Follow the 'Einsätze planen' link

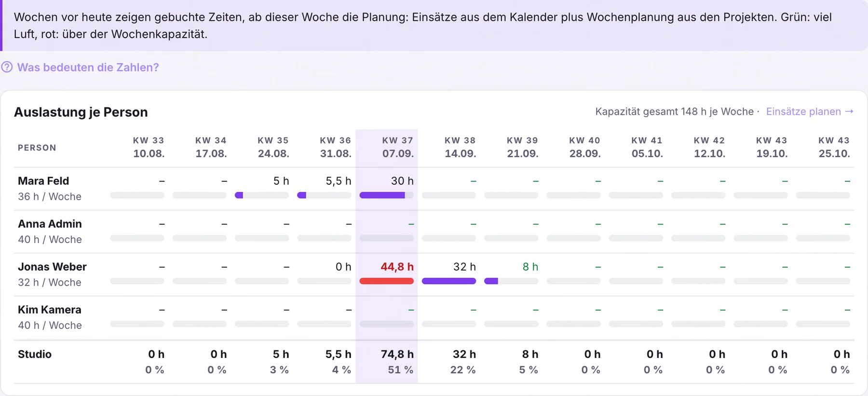(x=803, y=111)
